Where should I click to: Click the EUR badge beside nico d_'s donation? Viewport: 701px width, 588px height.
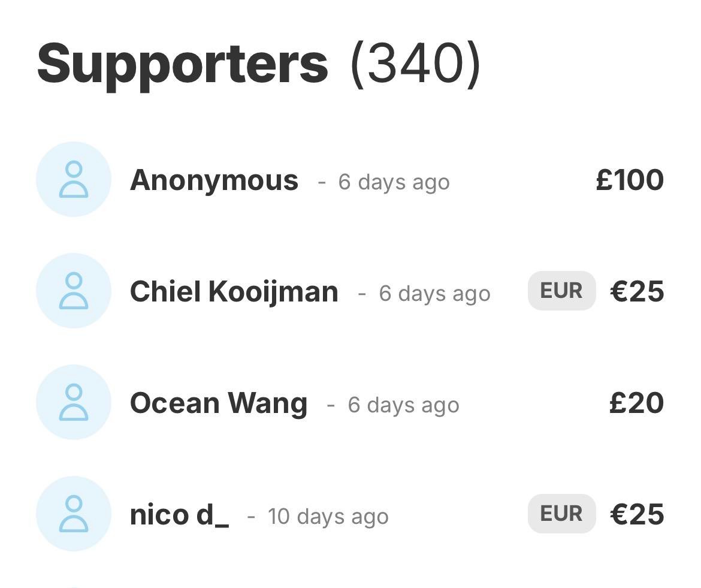(561, 514)
